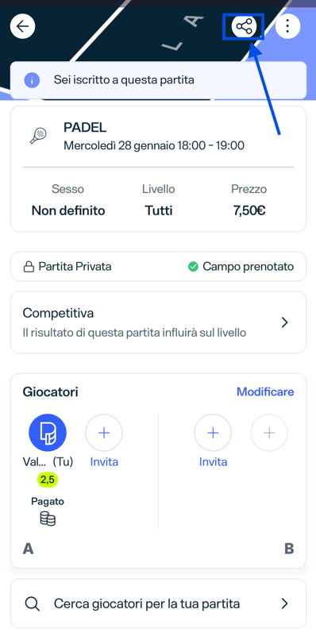Open the share icon
The width and height of the screenshot is (316, 644).
(x=244, y=27)
